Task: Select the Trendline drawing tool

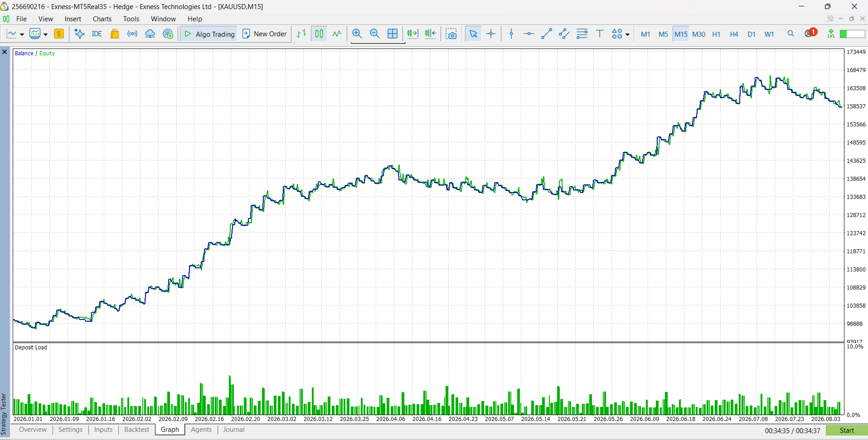Action: pos(547,34)
